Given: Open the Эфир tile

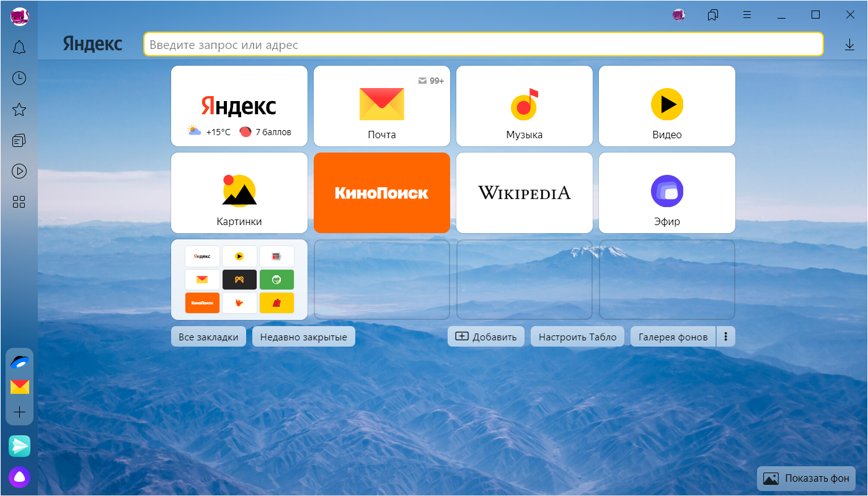Looking at the screenshot, I should [x=667, y=193].
